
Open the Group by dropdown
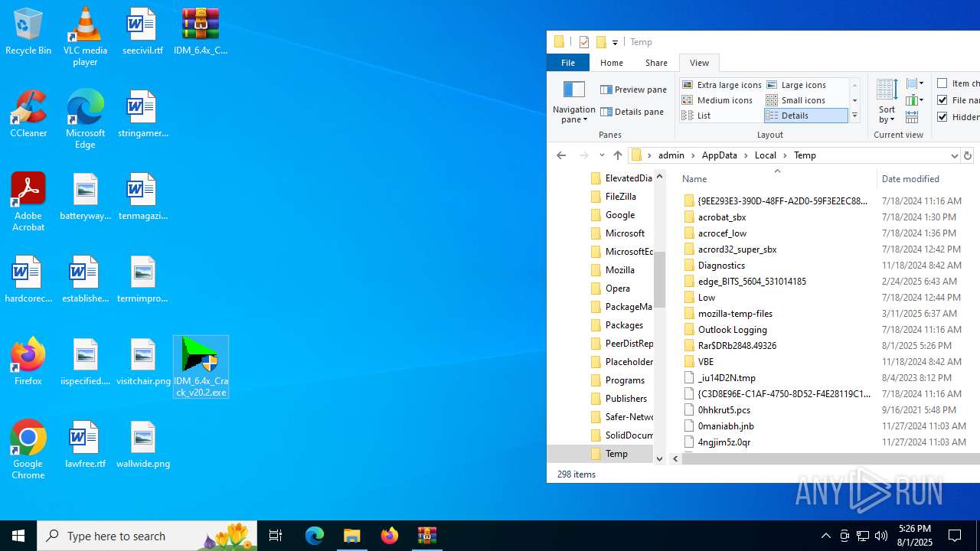pos(915,83)
